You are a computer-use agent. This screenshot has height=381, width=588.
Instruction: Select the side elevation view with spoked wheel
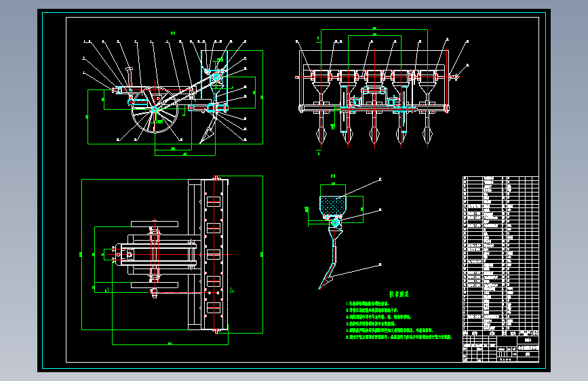click(x=172, y=94)
